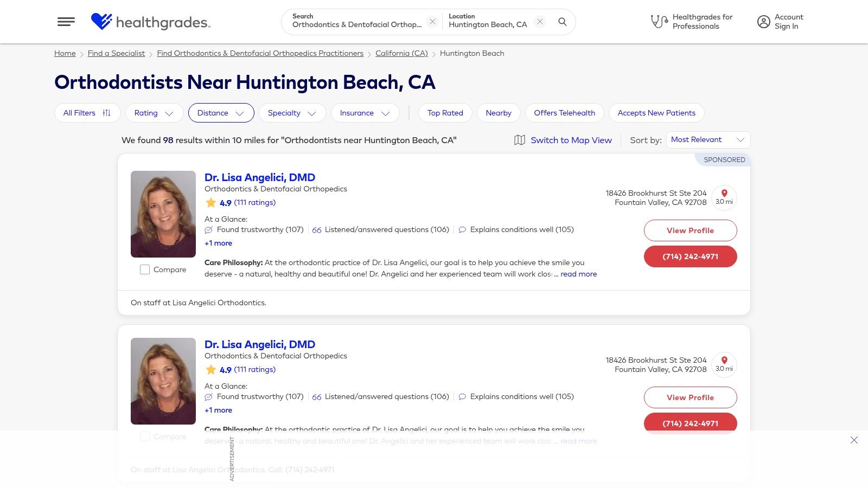Navigate to the California (CA) breadcrumb
The width and height of the screenshot is (868, 488).
point(401,53)
